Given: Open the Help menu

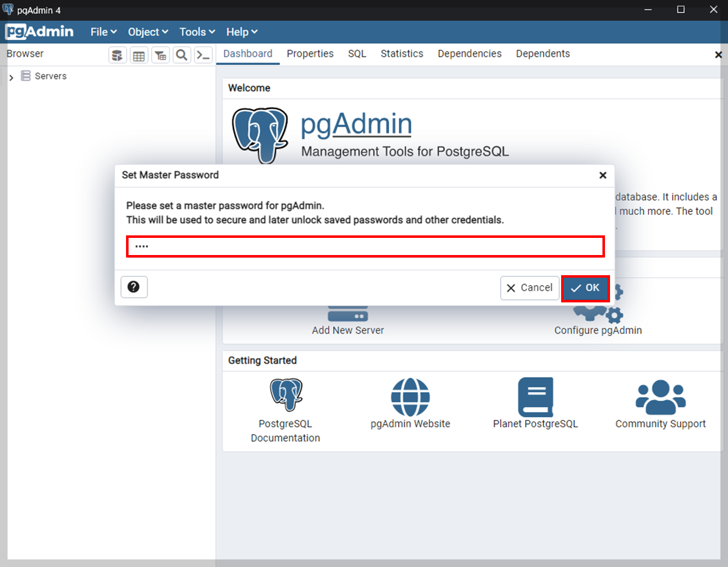Looking at the screenshot, I should click(x=241, y=32).
